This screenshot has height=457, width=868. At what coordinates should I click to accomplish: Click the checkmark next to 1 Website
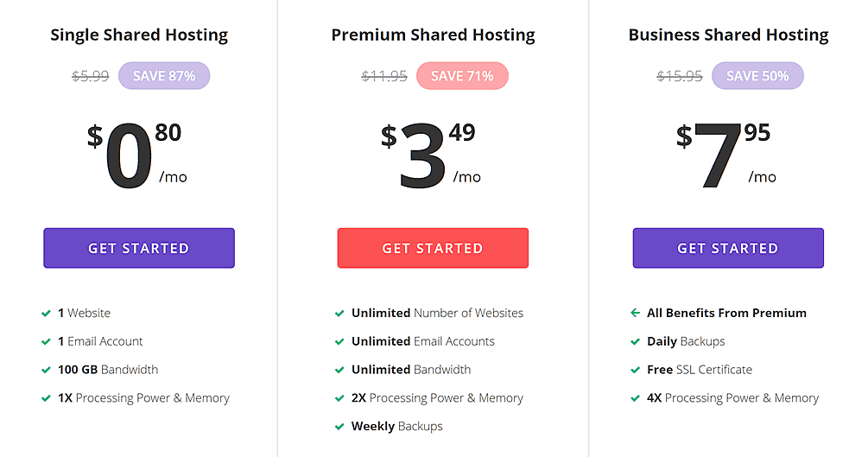point(46,314)
